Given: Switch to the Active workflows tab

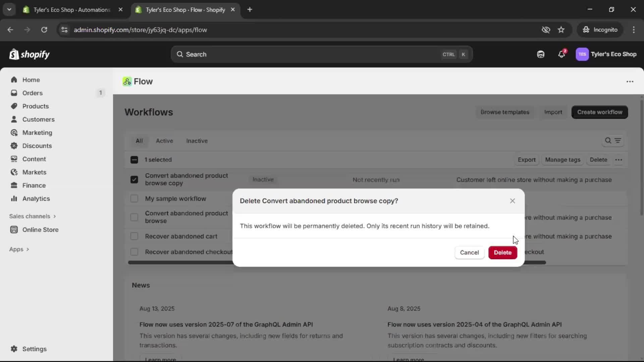Looking at the screenshot, I should tap(164, 141).
